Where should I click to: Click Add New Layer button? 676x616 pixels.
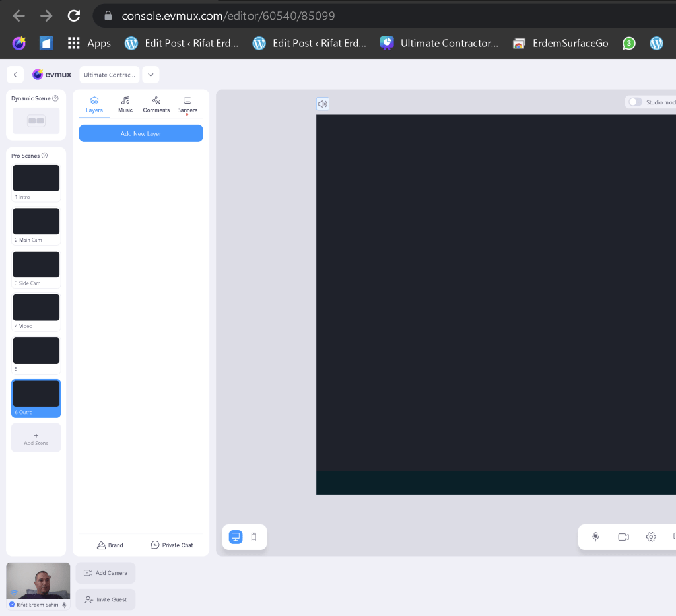(141, 133)
